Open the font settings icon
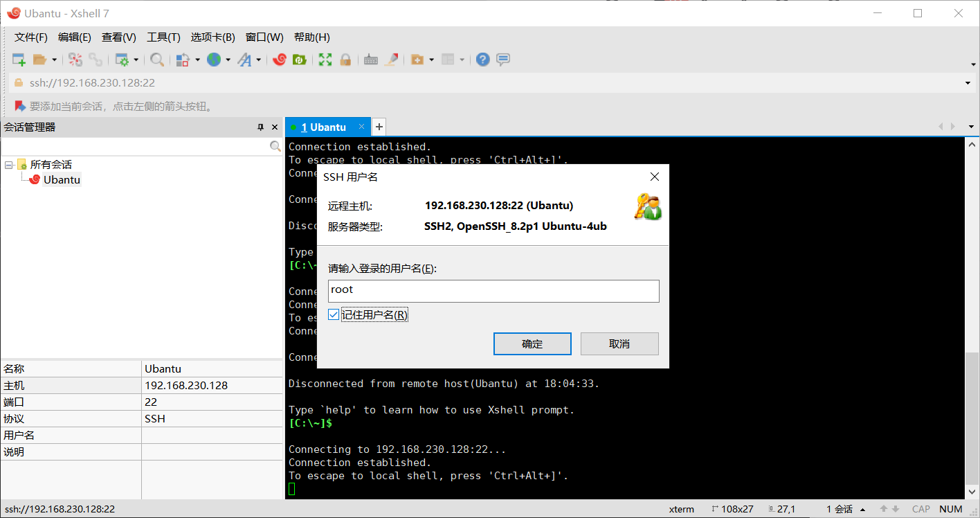 pyautogui.click(x=244, y=60)
